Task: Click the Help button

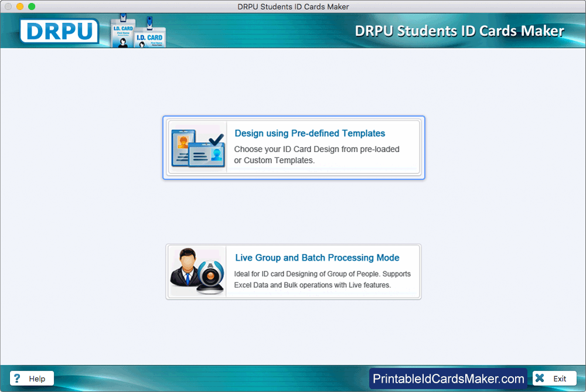Action: point(32,378)
